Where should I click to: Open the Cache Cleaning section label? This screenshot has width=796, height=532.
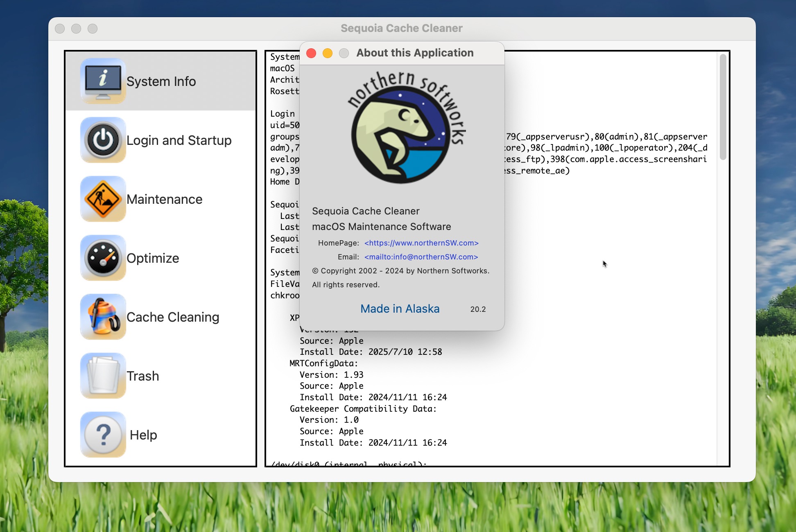tap(173, 317)
